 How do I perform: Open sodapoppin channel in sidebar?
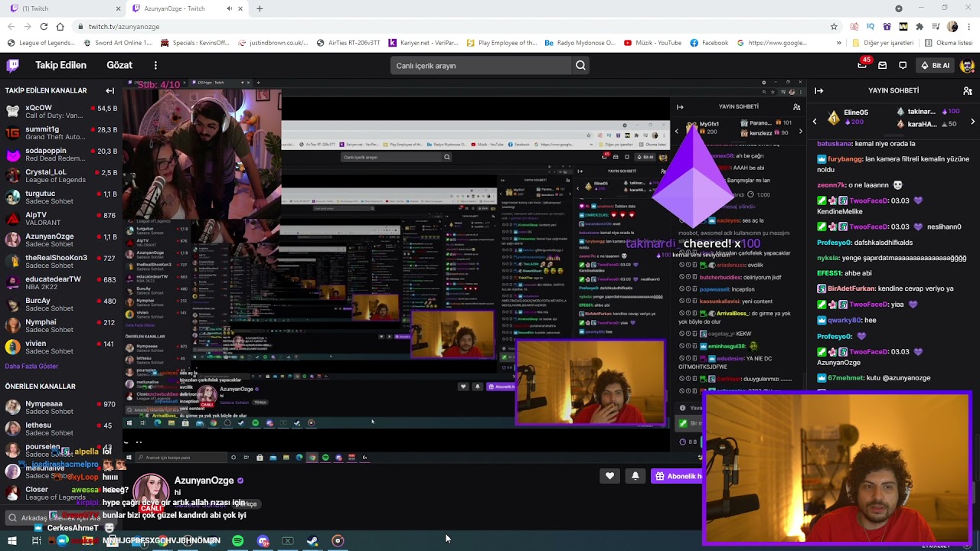click(61, 155)
